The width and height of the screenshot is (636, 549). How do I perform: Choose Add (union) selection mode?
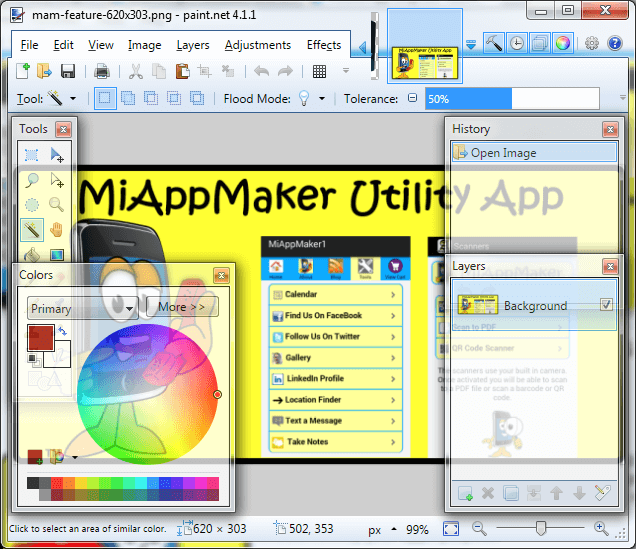click(x=128, y=99)
